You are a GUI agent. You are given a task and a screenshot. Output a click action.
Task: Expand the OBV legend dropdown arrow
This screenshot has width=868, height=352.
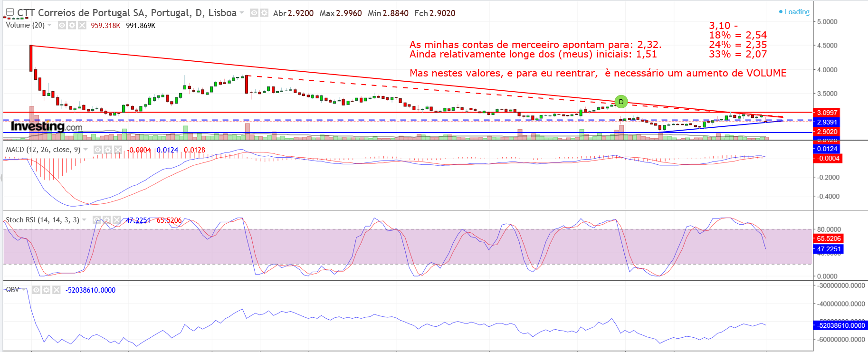pos(24,290)
